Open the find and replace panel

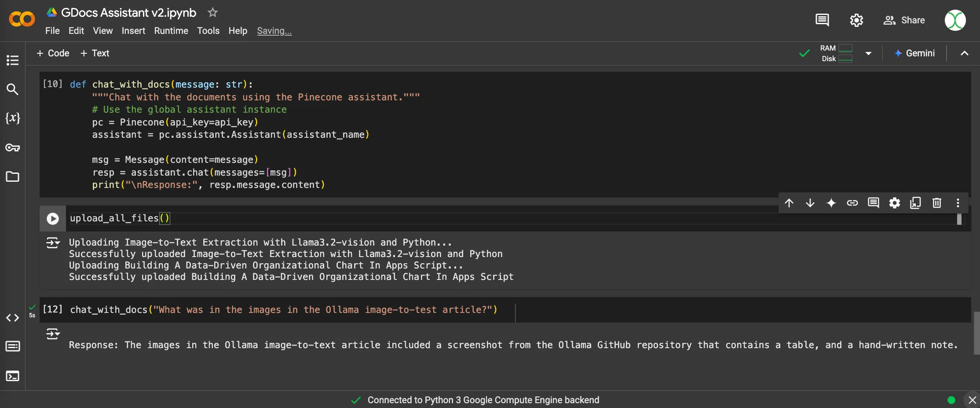pos(12,89)
